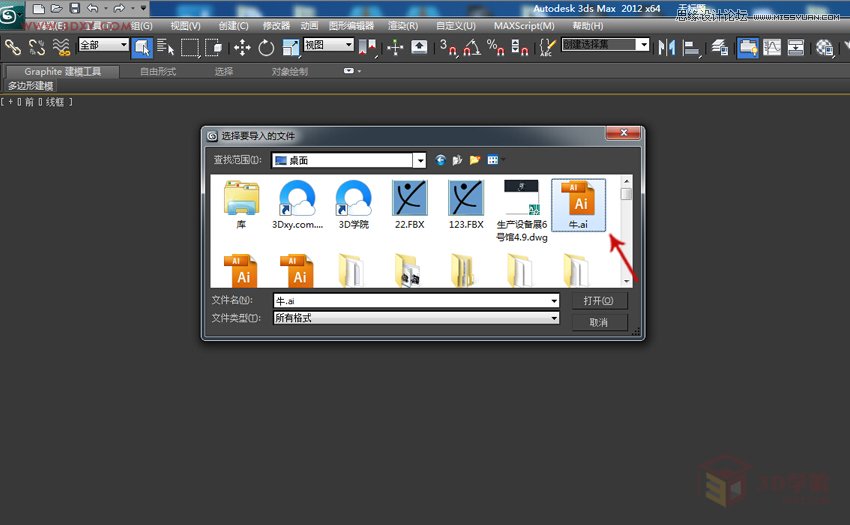850x525 pixels.
Task: Open the 修改器 menu
Action: (x=276, y=25)
